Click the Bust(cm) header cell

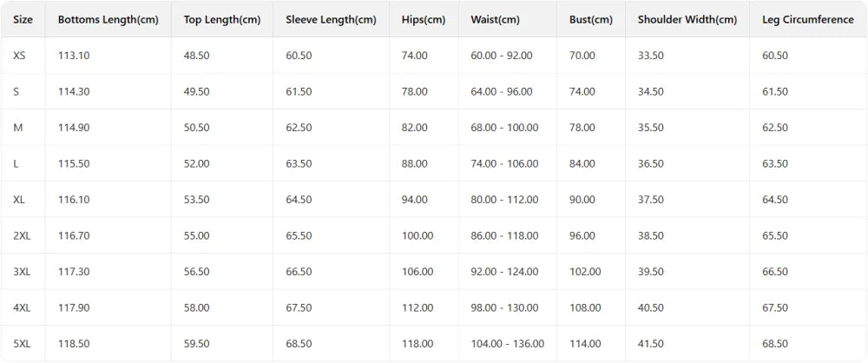590,19
